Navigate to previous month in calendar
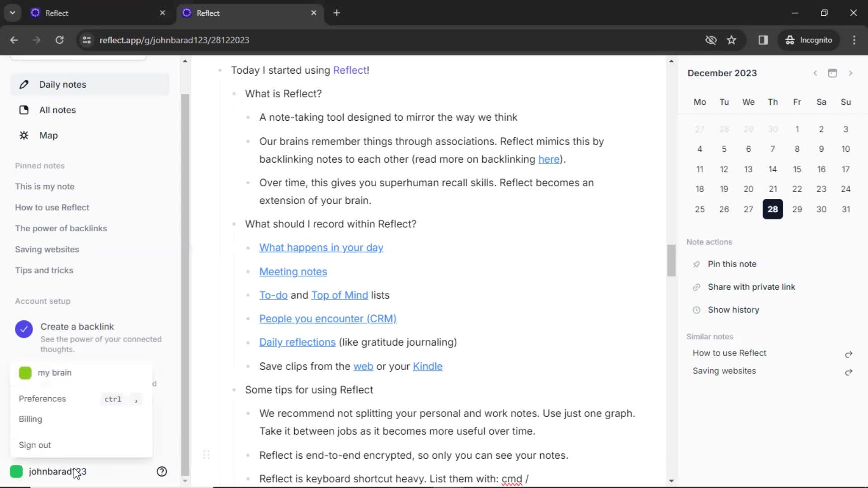 [814, 72]
